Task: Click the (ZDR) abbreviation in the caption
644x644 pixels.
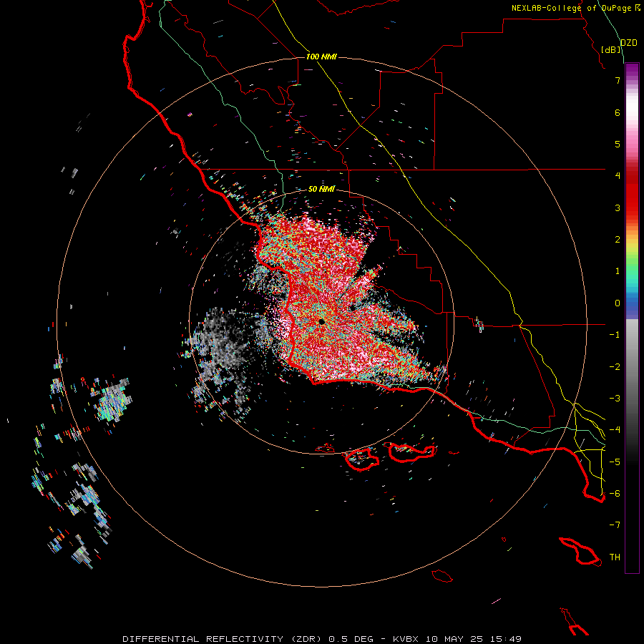Action: (x=306, y=639)
